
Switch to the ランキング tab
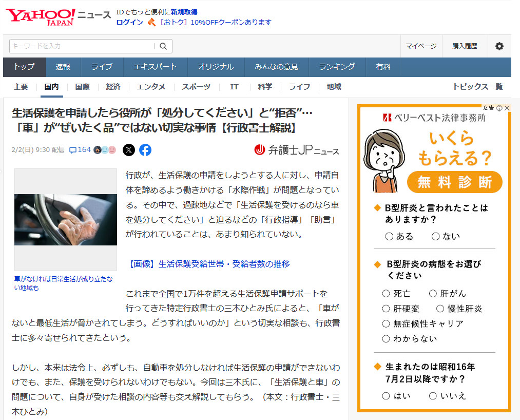(x=337, y=67)
